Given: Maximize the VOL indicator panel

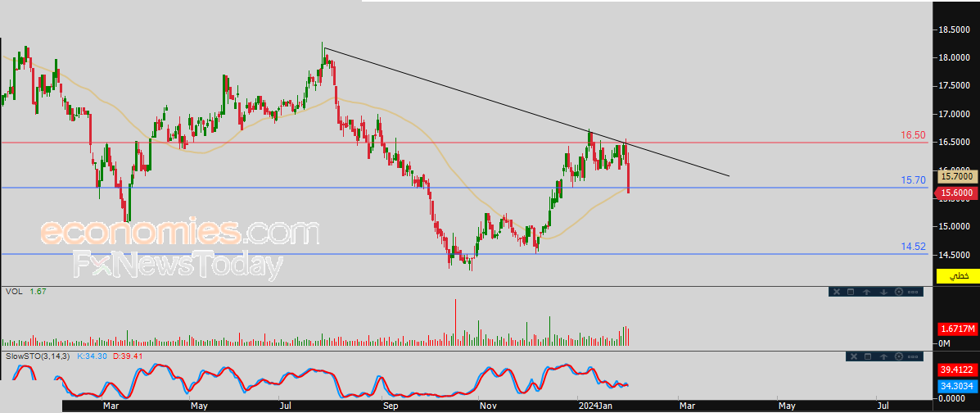Looking at the screenshot, I should (851, 292).
